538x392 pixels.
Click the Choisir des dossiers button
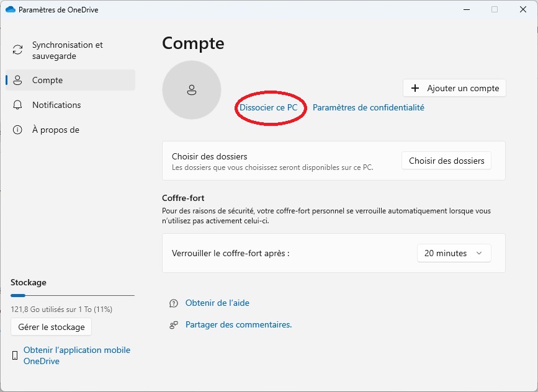tap(446, 161)
